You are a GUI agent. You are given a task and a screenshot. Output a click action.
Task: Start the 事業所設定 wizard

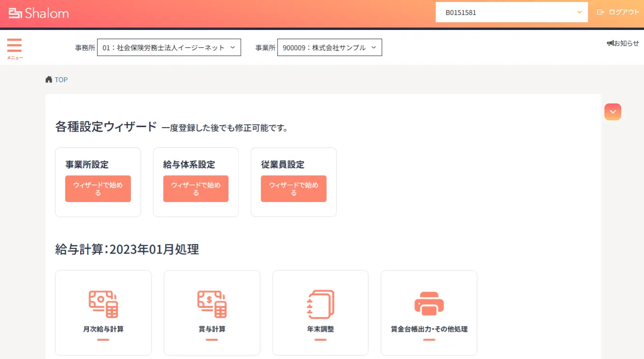click(98, 189)
